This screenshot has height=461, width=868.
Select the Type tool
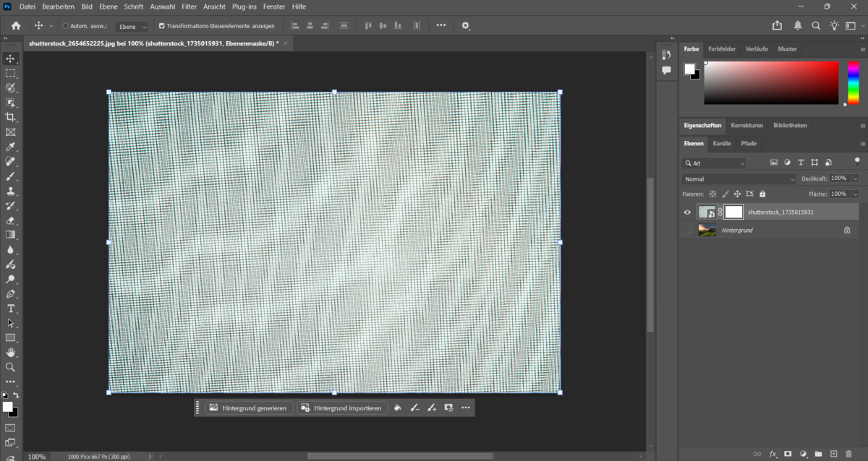(11, 309)
